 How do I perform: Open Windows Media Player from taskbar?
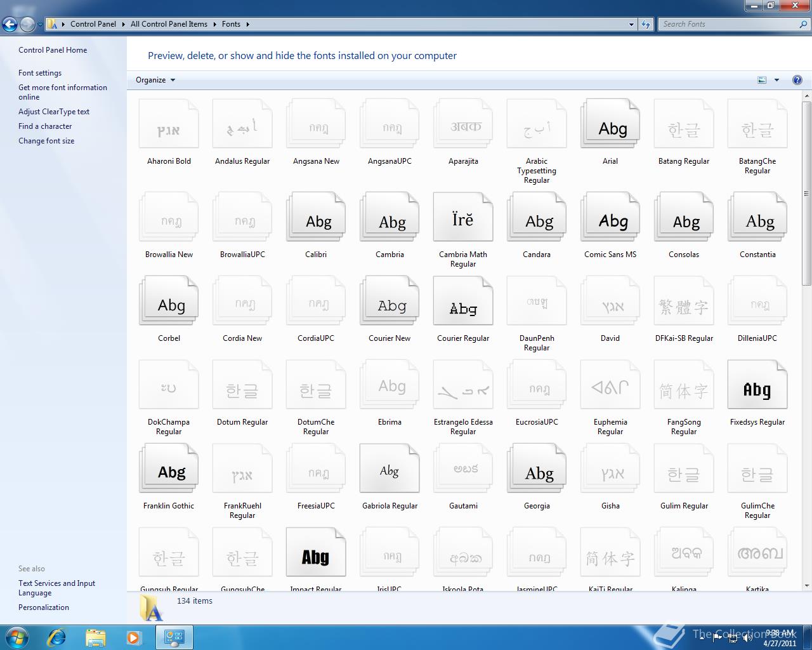point(134,637)
